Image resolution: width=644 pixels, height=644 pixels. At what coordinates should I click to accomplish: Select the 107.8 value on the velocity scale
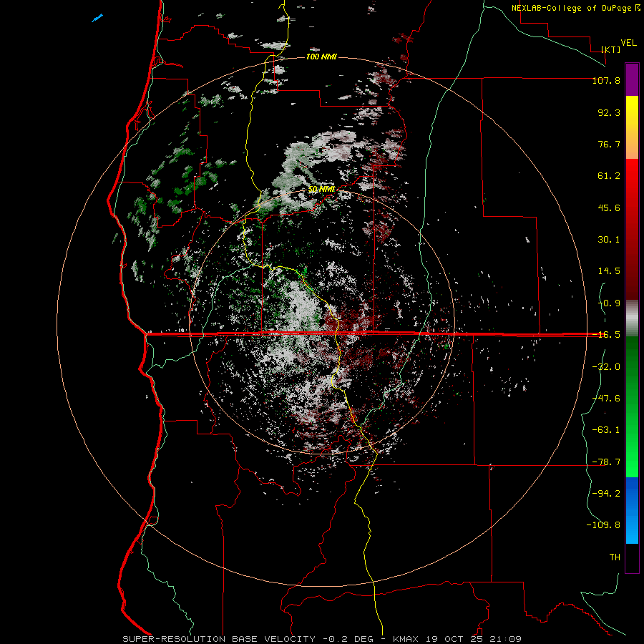point(606,80)
